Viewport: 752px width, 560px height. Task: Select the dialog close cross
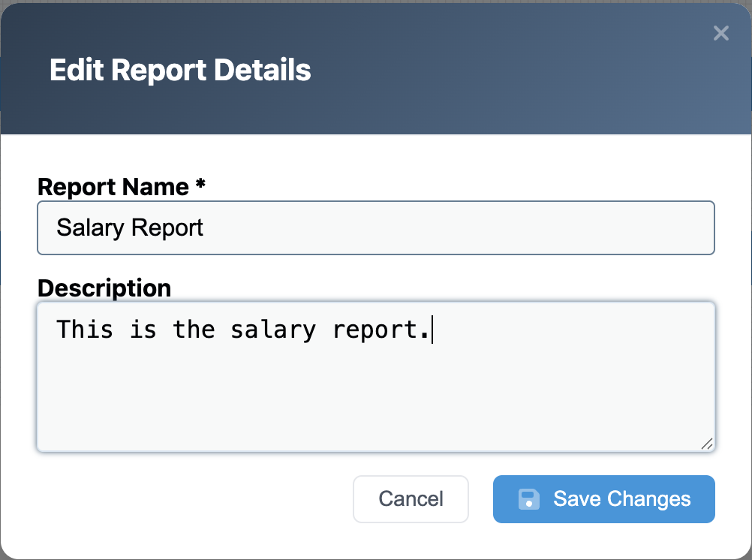point(720,33)
